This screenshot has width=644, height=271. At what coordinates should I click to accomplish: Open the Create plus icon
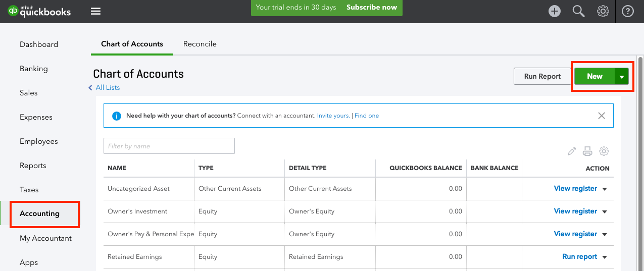[x=555, y=11]
